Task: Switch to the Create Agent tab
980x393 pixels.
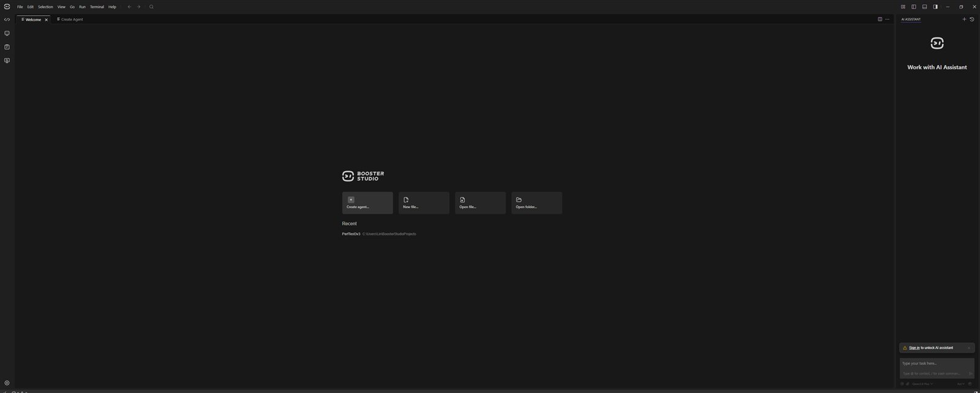Action: (x=70, y=20)
